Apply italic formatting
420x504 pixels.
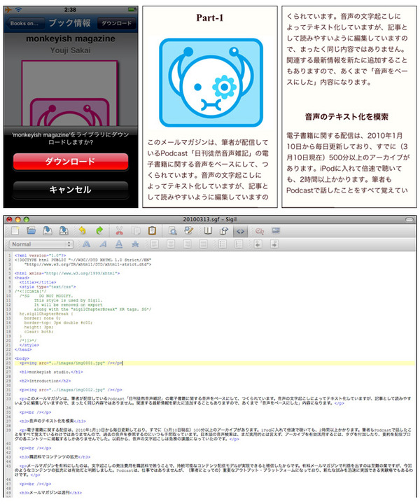point(103,244)
